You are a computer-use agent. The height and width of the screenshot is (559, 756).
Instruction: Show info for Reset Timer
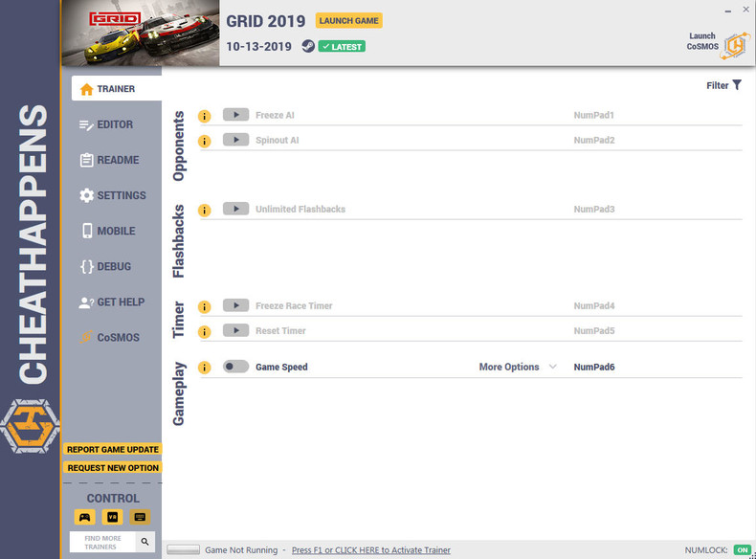(205, 332)
